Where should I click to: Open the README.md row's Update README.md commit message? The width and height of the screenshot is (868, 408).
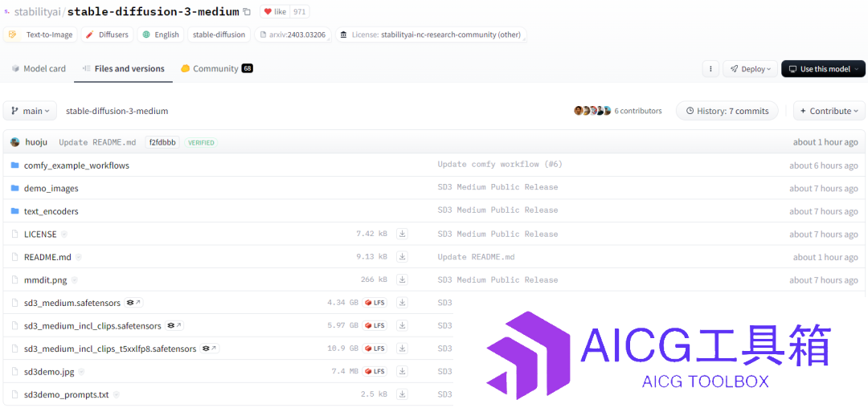(476, 257)
